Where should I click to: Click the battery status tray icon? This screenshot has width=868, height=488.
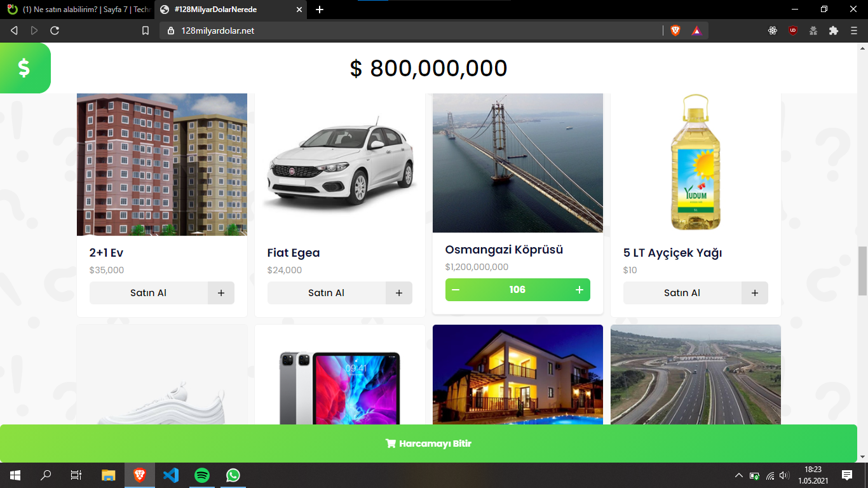[x=754, y=475]
